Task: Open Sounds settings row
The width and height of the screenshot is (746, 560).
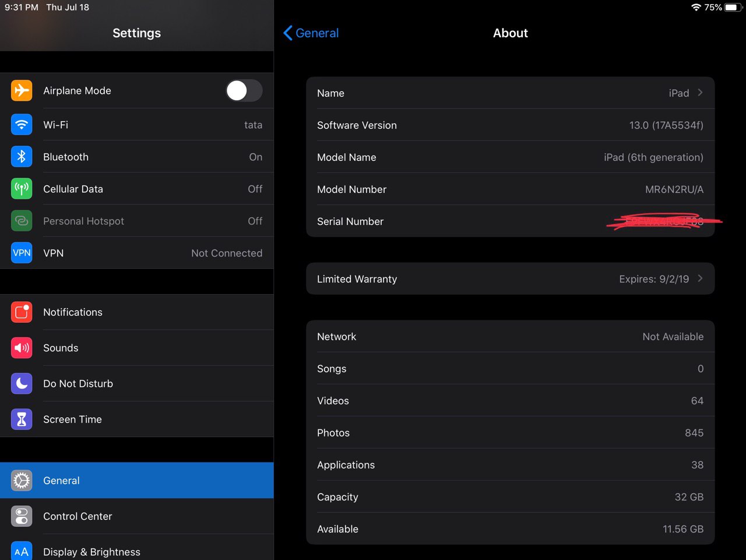Action: (x=137, y=348)
